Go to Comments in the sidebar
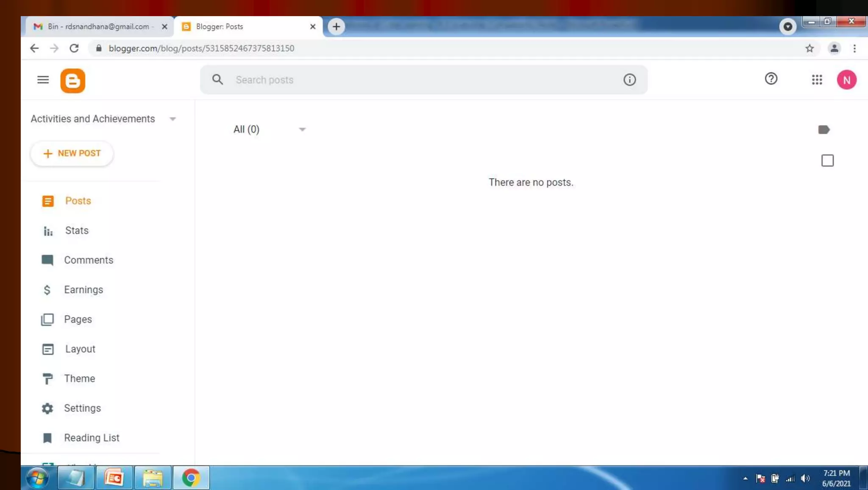 88,260
